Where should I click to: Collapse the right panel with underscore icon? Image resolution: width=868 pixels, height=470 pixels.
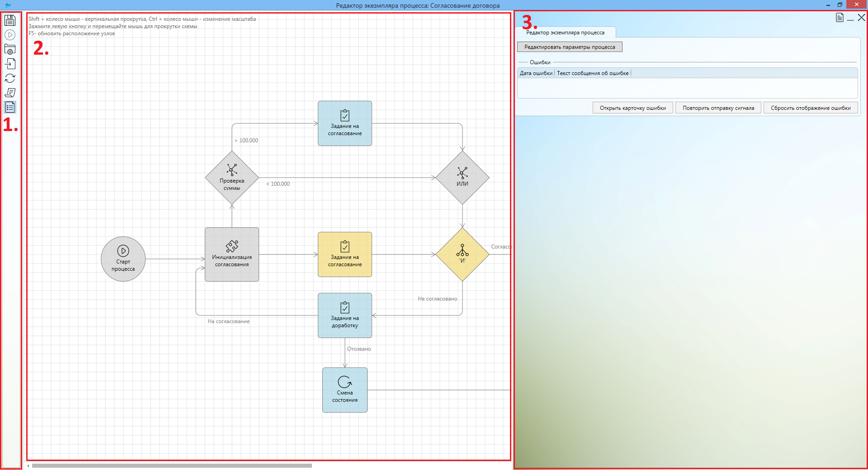click(x=850, y=19)
